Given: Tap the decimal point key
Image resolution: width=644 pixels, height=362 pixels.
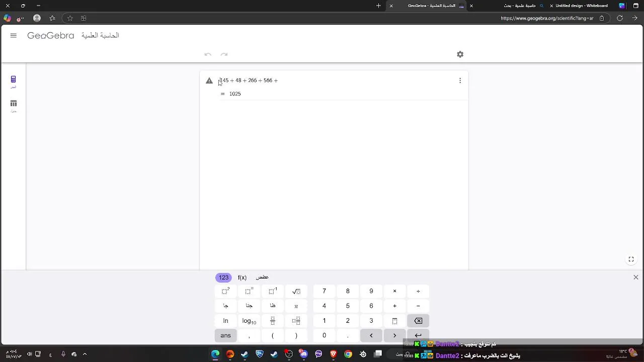Looking at the screenshot, I should tap(348, 335).
